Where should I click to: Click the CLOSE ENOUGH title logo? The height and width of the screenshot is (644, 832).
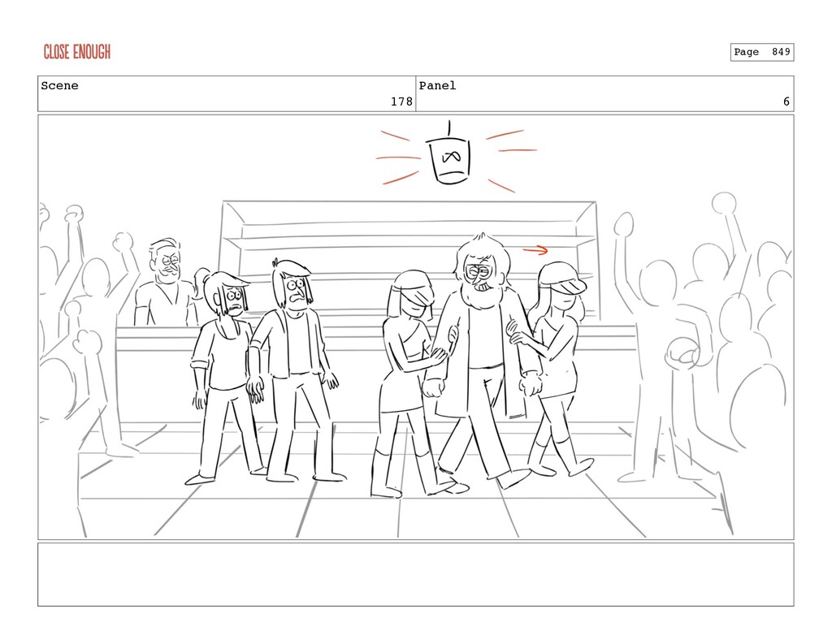coord(77,52)
